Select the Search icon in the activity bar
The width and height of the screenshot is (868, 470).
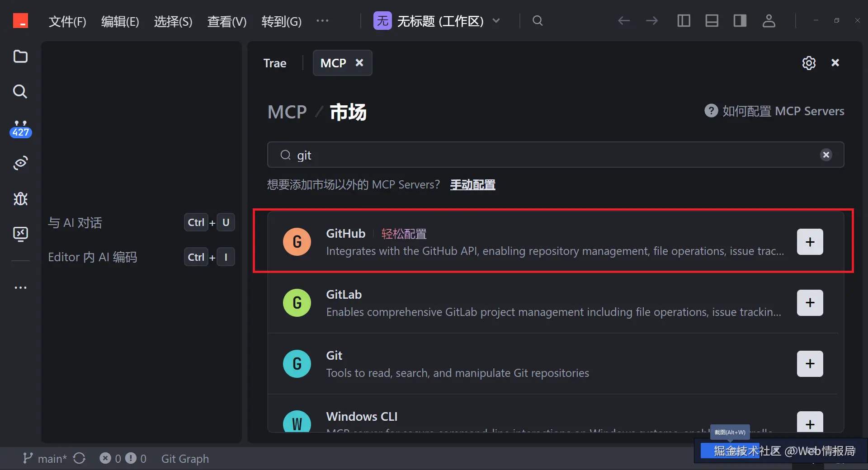point(20,92)
